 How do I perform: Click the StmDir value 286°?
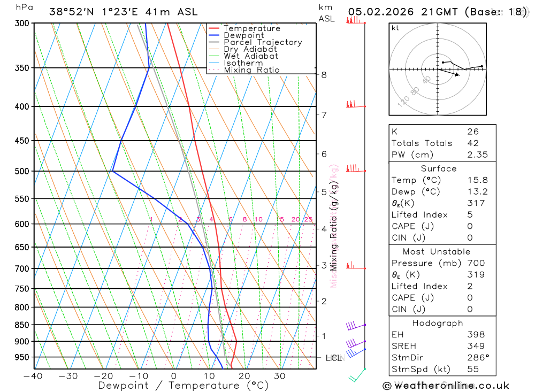[478, 358]
